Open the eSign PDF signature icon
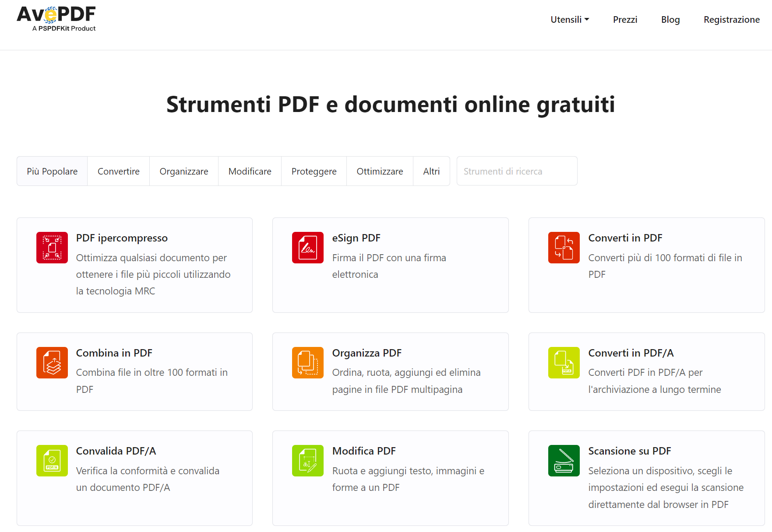 (x=308, y=248)
